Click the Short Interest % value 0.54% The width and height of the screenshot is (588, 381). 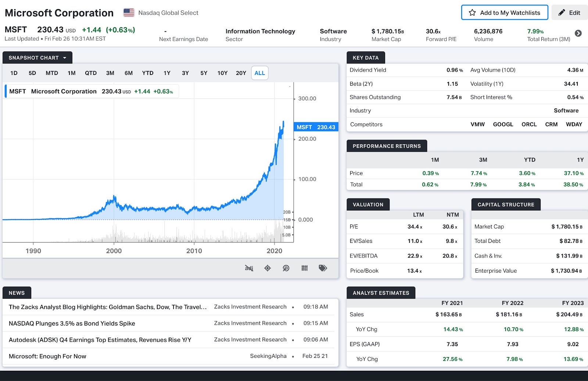point(575,97)
